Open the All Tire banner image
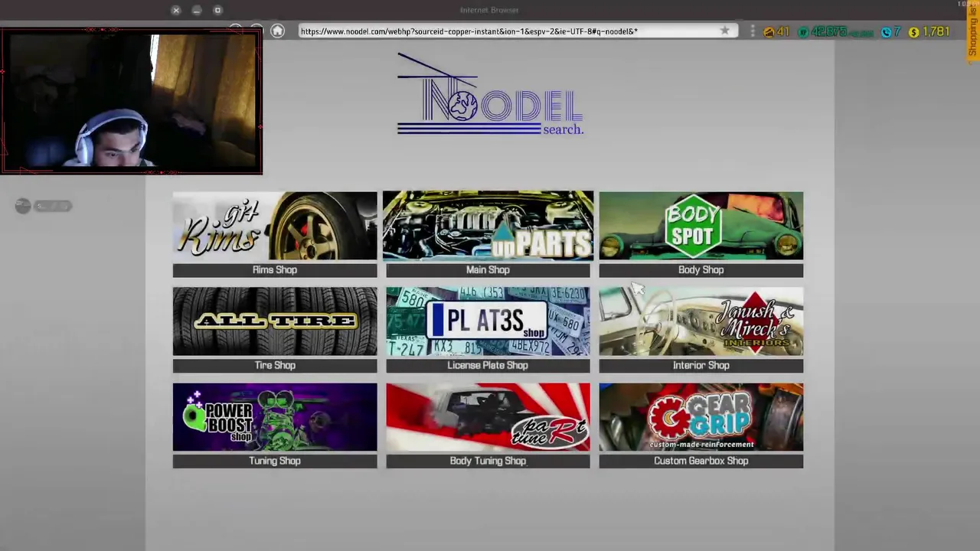The height and width of the screenshot is (551, 980). 275,321
